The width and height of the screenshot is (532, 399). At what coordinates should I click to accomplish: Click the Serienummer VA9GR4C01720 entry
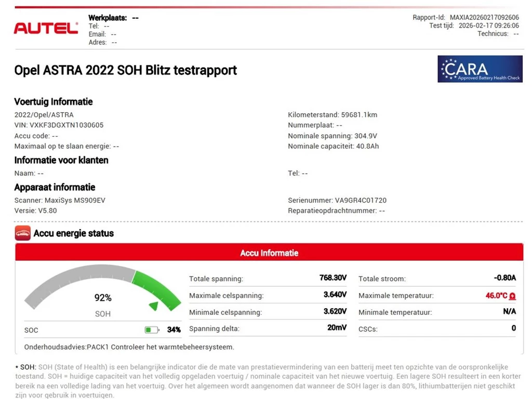pyautogui.click(x=337, y=200)
